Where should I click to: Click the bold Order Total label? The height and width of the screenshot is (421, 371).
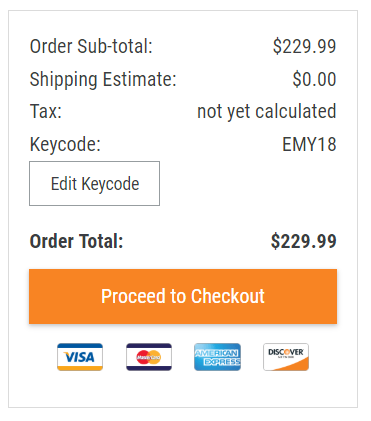pyautogui.click(x=76, y=241)
